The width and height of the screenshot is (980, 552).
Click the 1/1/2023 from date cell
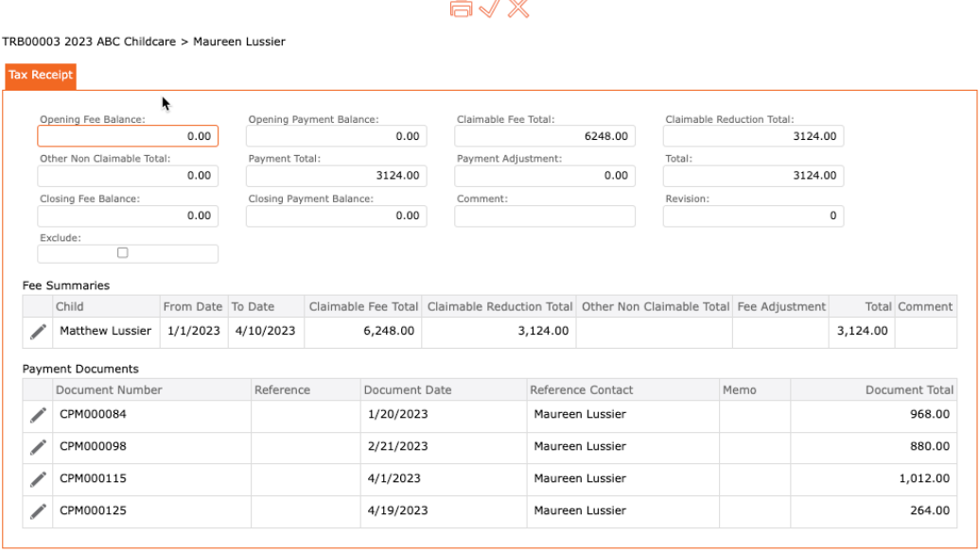click(x=194, y=331)
